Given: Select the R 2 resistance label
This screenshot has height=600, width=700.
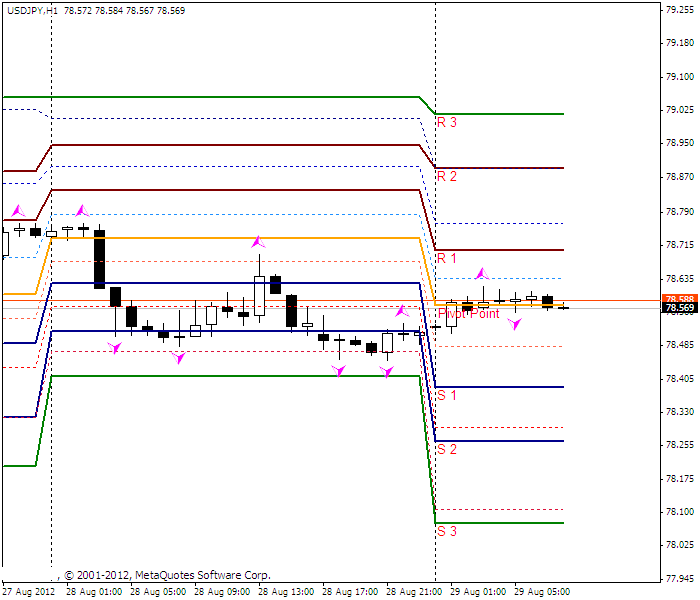Looking at the screenshot, I should click(x=447, y=176).
